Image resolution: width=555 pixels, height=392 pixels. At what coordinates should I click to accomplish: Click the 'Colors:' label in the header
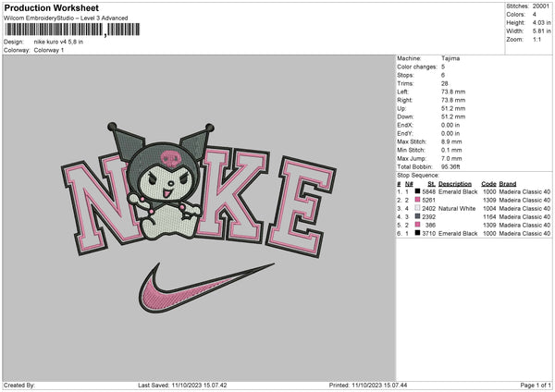point(516,15)
